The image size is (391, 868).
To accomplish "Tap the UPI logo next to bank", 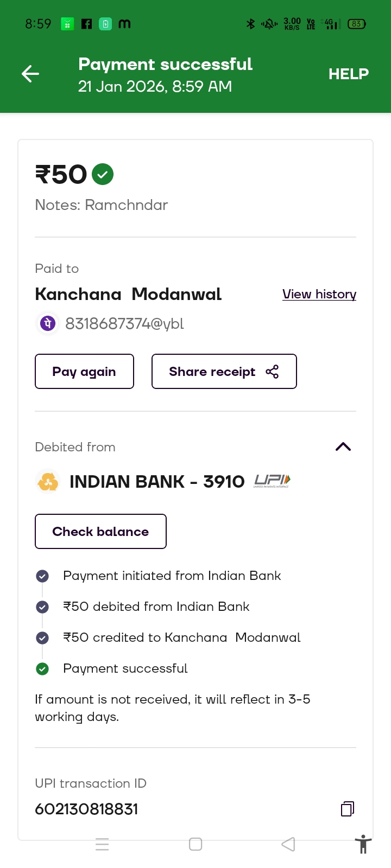I will tap(272, 481).
